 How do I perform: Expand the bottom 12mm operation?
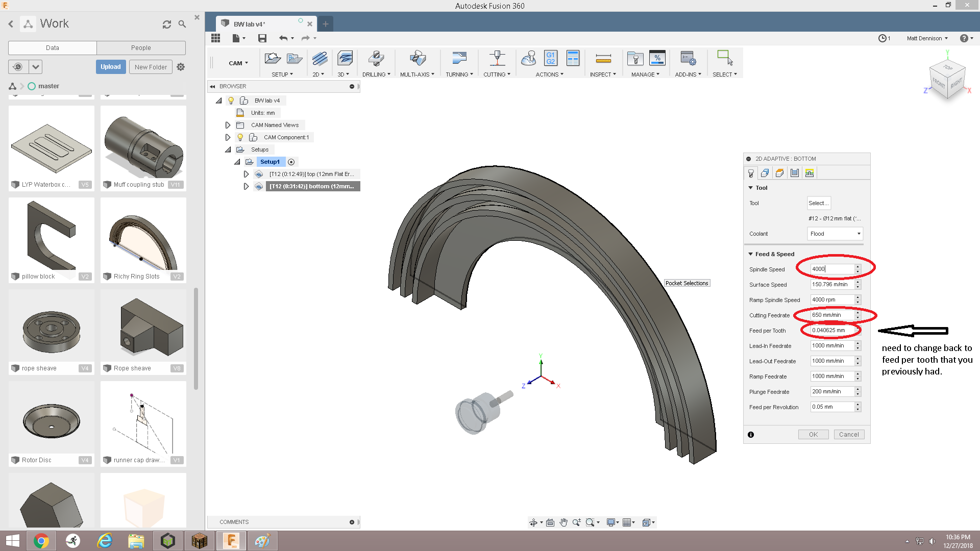click(246, 186)
